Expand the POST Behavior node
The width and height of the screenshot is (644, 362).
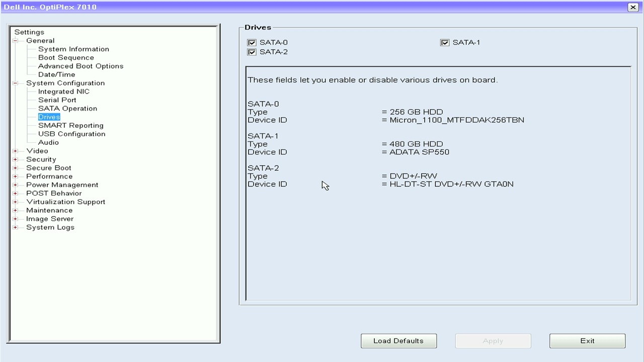click(x=15, y=194)
